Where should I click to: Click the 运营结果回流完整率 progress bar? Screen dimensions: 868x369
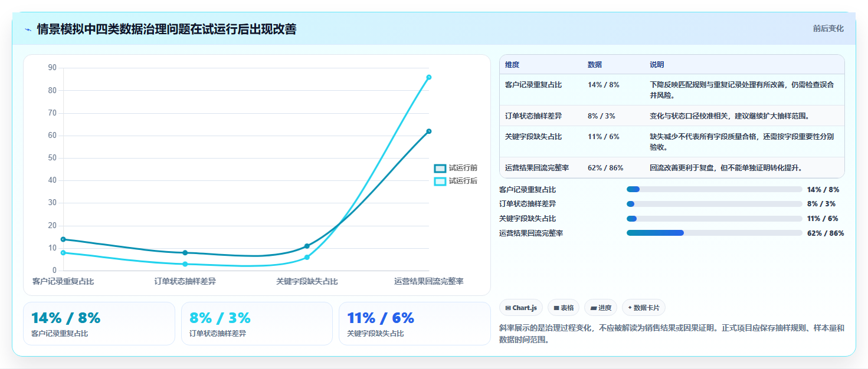tap(715, 233)
